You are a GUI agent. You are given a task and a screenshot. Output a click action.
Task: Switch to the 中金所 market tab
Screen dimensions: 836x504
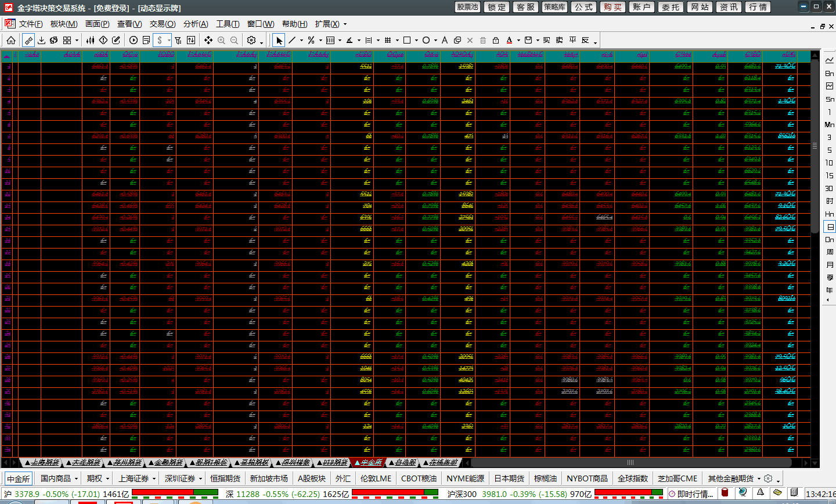18,478
